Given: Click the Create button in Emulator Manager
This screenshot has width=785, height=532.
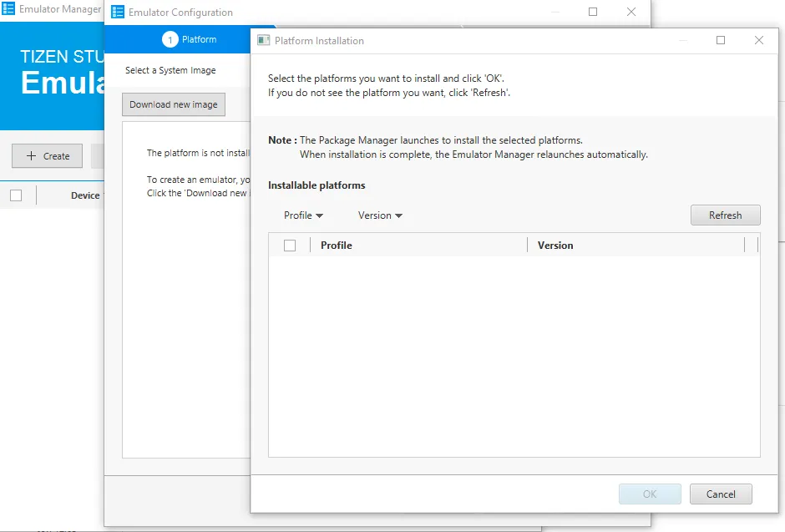Looking at the screenshot, I should coord(47,156).
